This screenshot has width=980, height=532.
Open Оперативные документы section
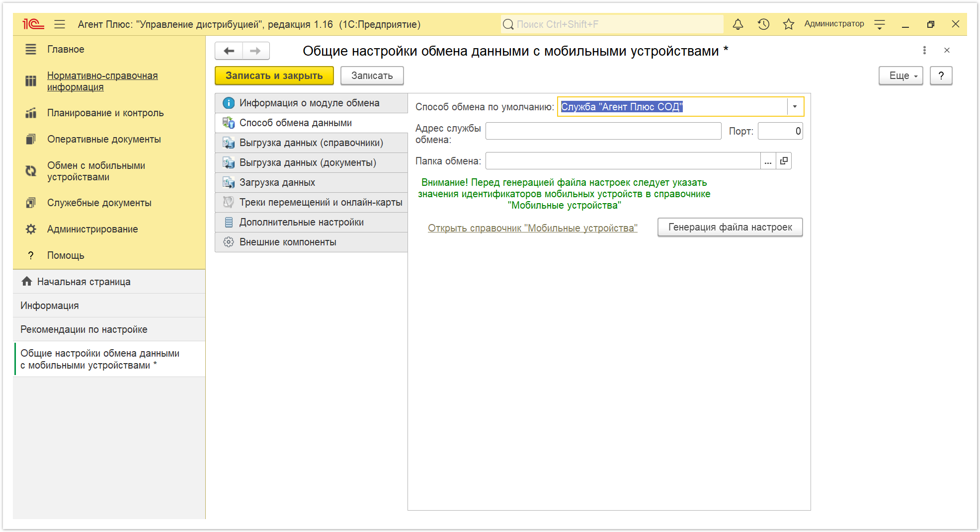pos(104,139)
